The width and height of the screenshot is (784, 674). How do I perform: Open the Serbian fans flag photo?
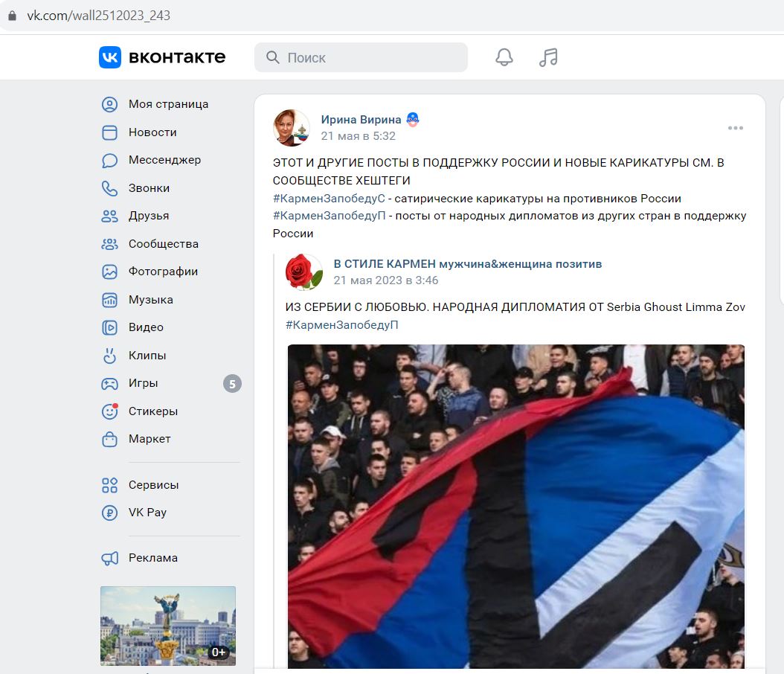(516, 506)
